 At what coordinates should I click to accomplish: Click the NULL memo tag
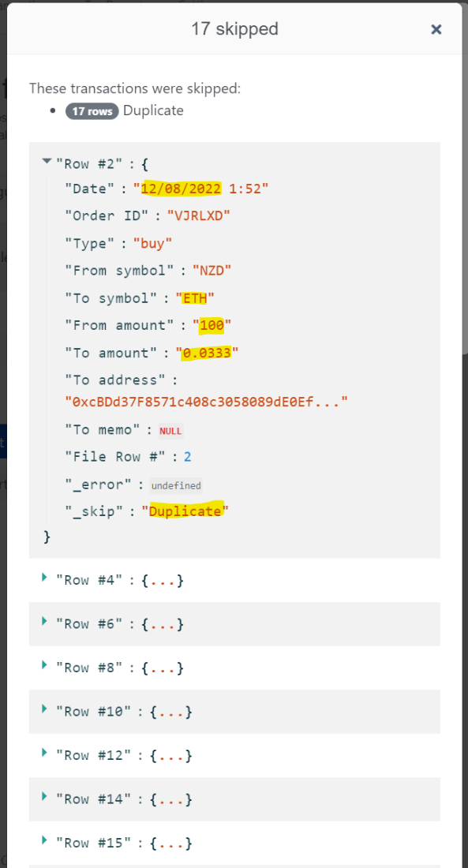(x=170, y=431)
